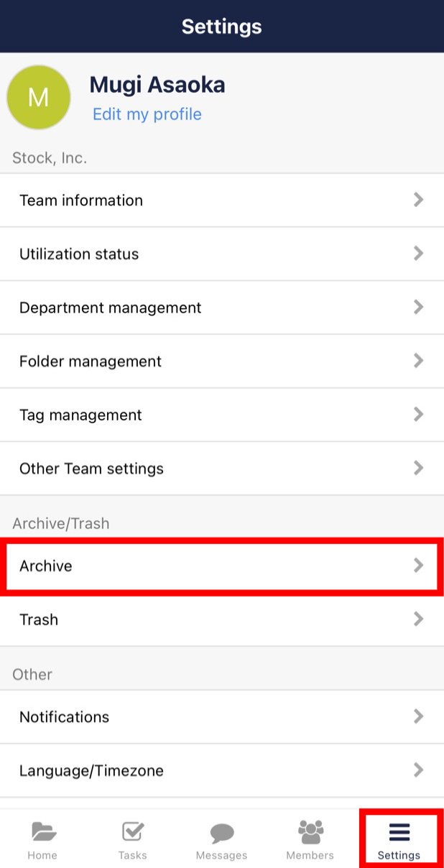Viewport: 444px width, 868px height.
Task: Tap the Edit my profile link
Action: (x=147, y=114)
